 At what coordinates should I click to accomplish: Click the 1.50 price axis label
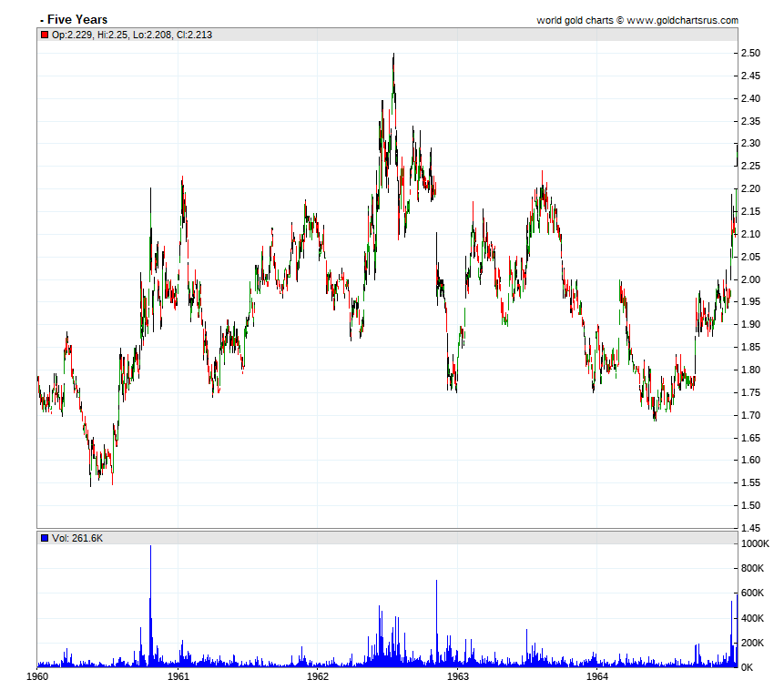coord(750,505)
